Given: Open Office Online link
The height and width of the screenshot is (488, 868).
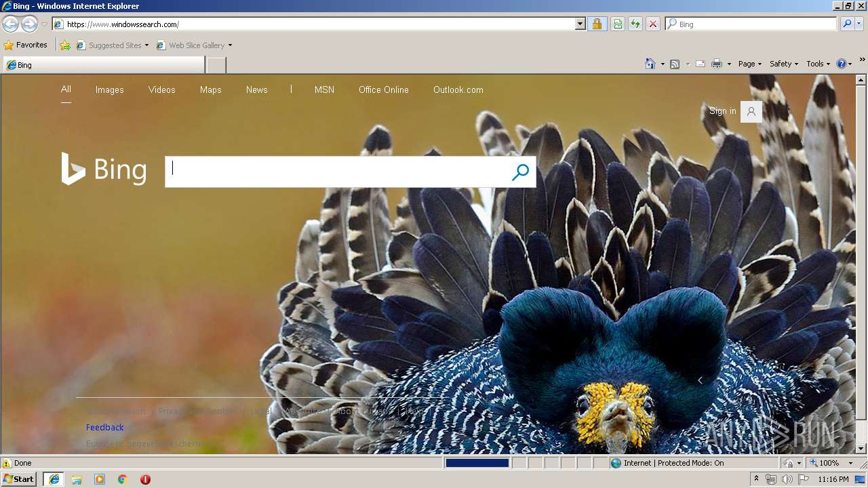Looking at the screenshot, I should click(x=384, y=89).
